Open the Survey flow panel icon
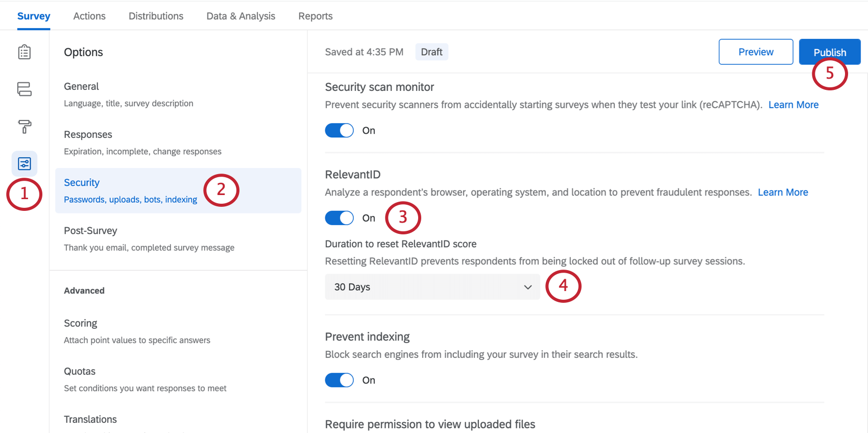The height and width of the screenshot is (433, 868). pos(24,89)
